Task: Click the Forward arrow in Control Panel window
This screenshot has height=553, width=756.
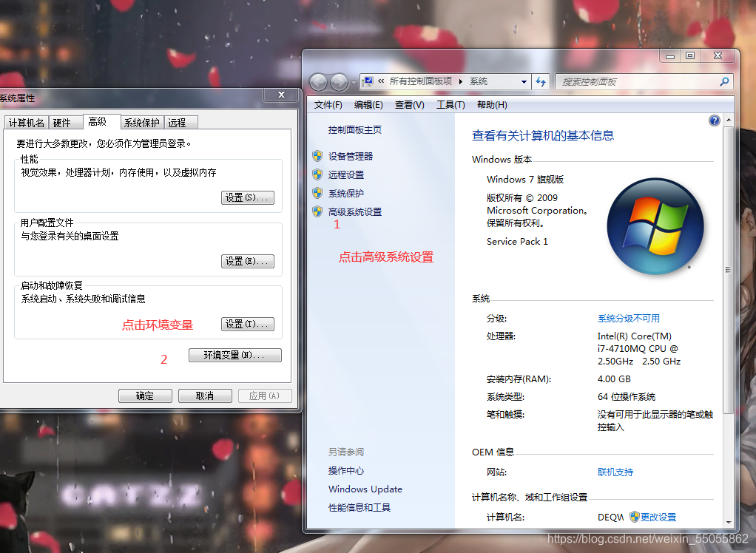Action: 339,82
